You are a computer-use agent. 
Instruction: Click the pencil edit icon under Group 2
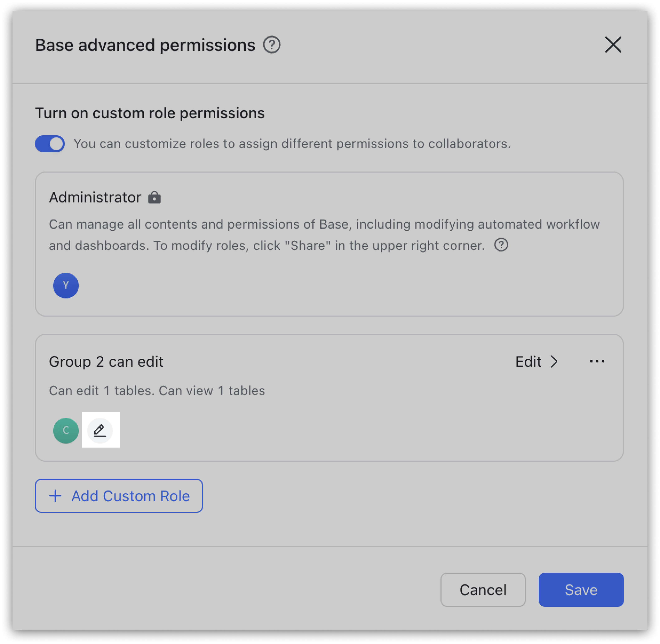coord(101,430)
